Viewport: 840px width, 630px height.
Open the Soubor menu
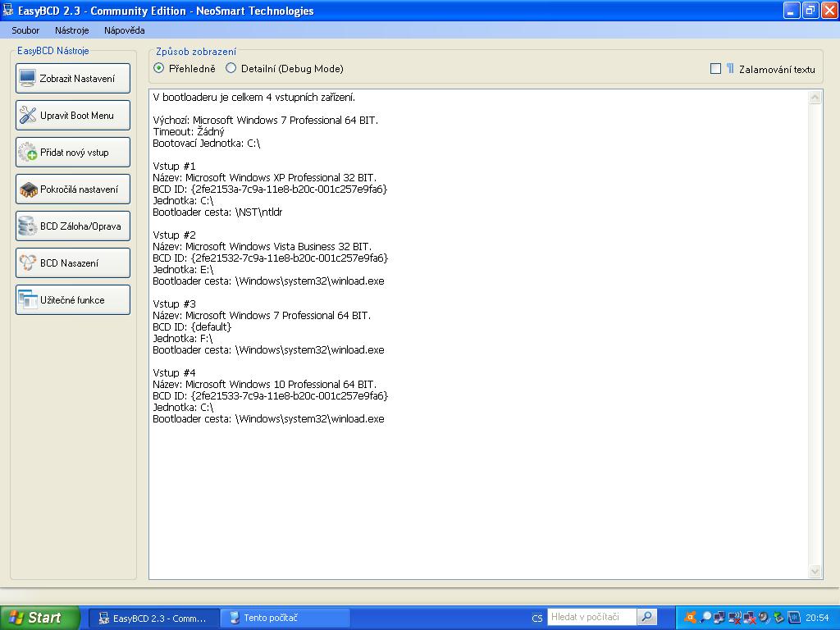(x=25, y=30)
